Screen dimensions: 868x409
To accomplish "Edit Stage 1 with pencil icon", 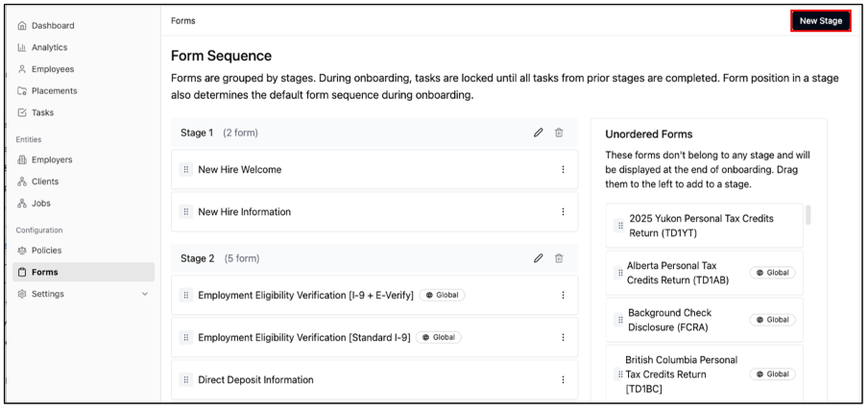I will 538,132.
